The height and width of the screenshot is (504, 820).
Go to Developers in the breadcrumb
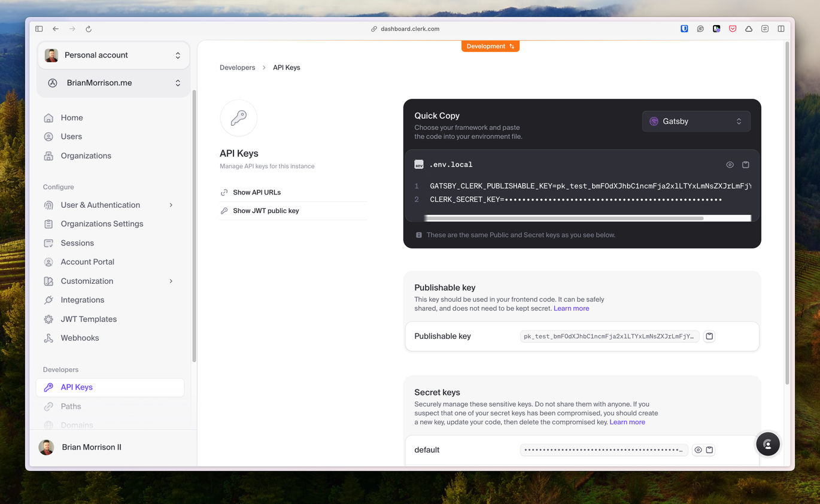237,68
